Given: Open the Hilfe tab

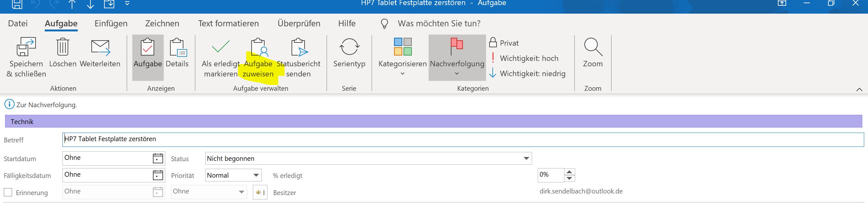Looking at the screenshot, I should tap(347, 23).
